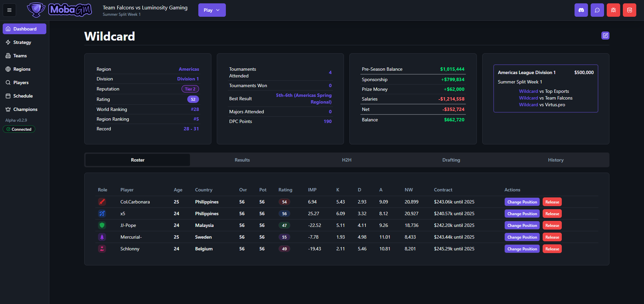
Task: Switch to the Results tab
Action: pos(242,160)
